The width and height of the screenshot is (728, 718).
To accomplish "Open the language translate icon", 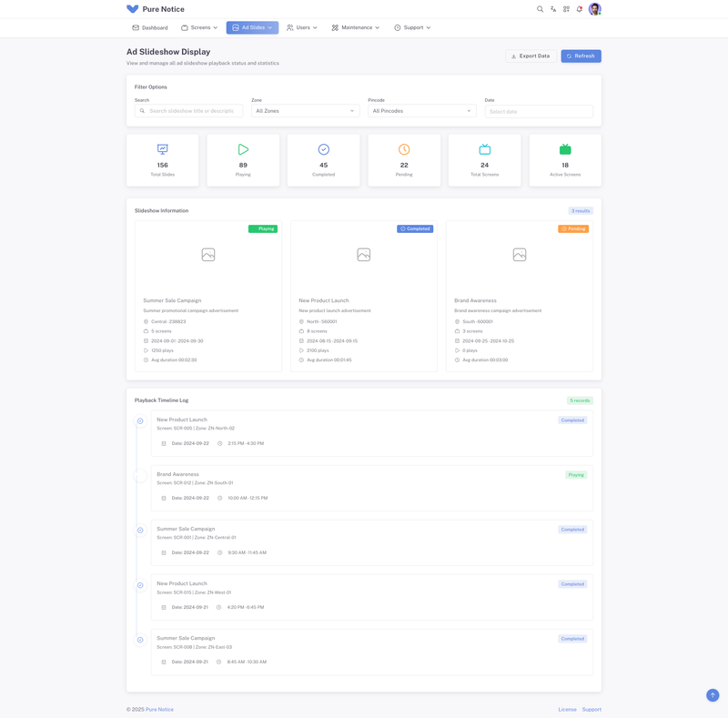I will [x=553, y=9].
